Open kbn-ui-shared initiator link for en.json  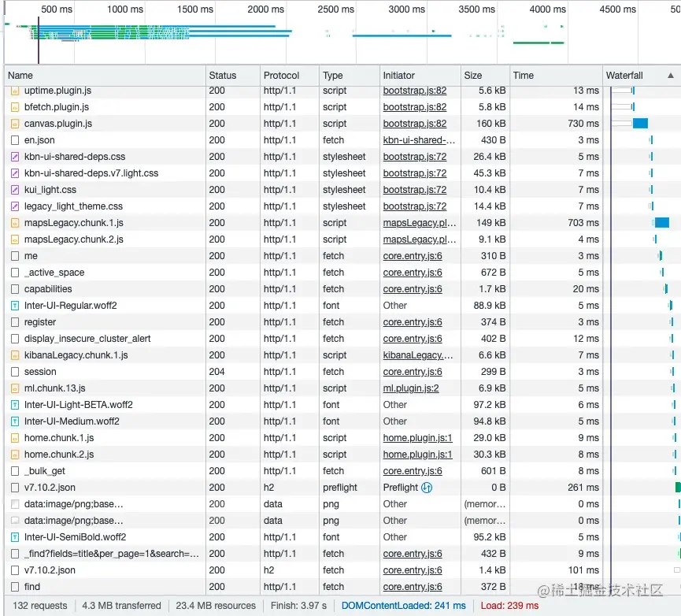point(419,140)
